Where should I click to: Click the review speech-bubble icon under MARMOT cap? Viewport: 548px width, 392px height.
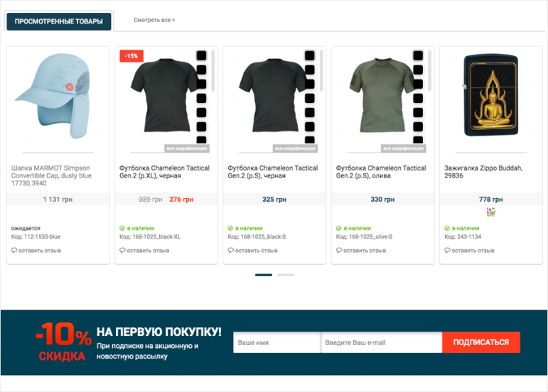tap(14, 251)
